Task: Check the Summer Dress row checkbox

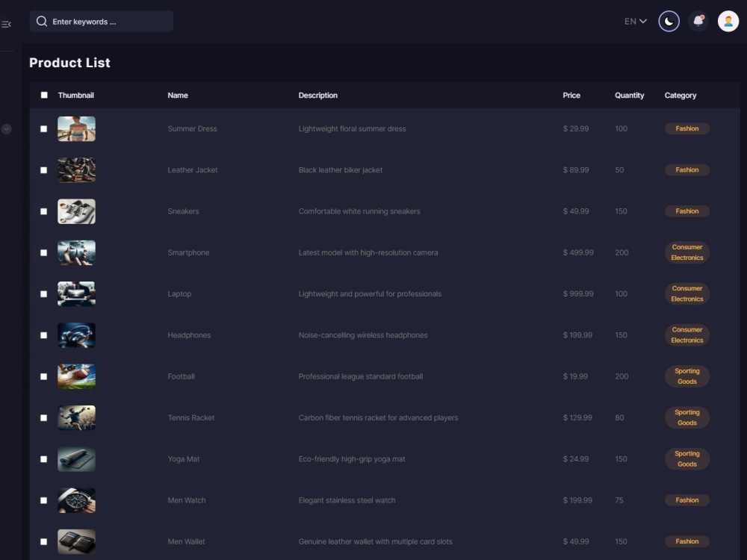Action: (44, 129)
